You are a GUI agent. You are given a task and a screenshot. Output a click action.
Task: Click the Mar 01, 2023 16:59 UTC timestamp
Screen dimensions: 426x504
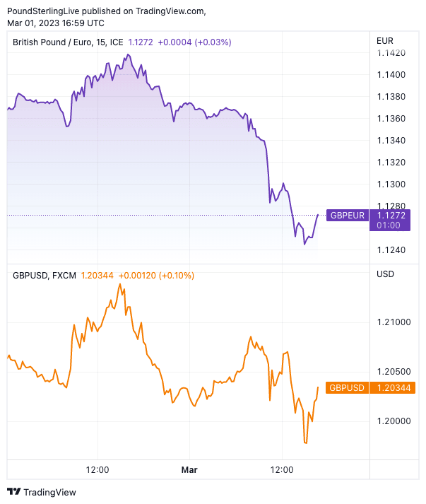click(x=56, y=23)
